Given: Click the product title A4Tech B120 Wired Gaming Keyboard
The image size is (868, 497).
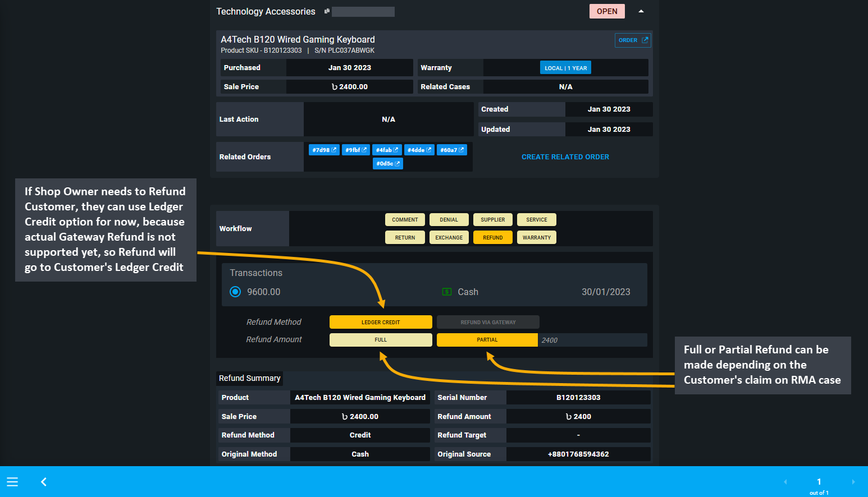Looking at the screenshot, I should coord(298,39).
